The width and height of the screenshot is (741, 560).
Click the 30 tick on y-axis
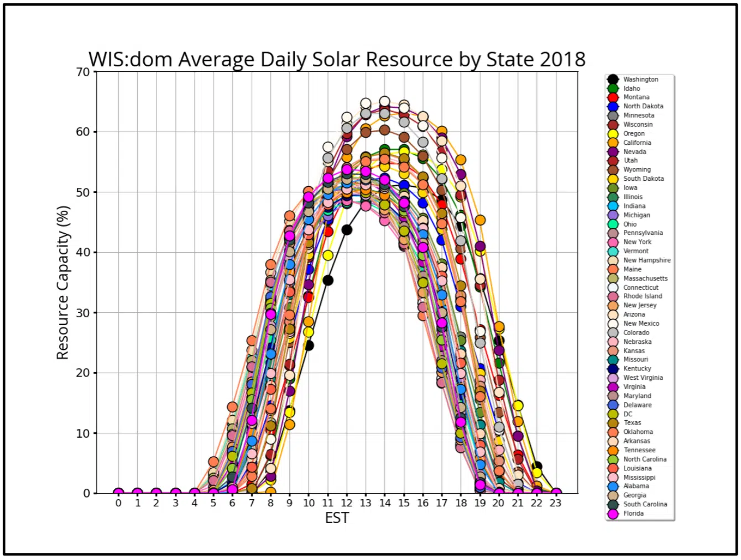83,313
